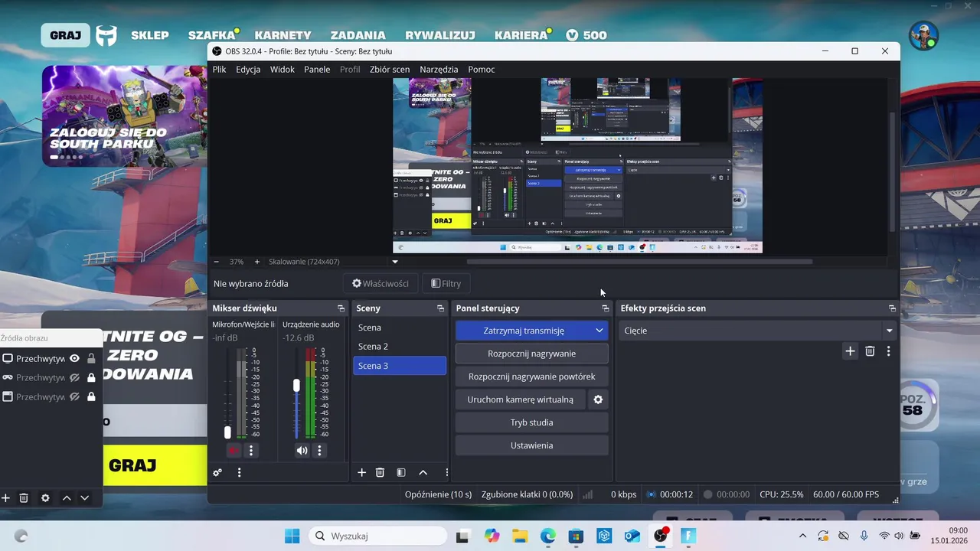Move the source up in Źródła obrazu
Screen dimensions: 980x551
click(x=67, y=498)
